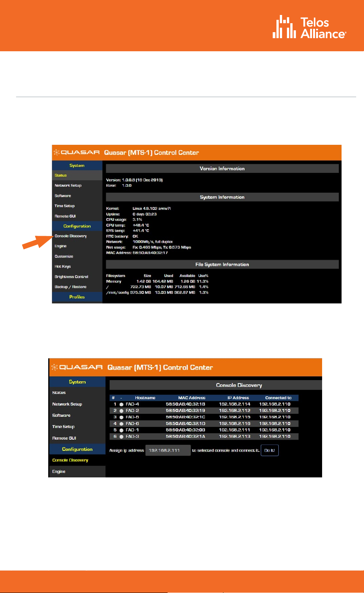Select radio button for FAD-3 console
Viewport: 364px width, 593px height.
point(122,437)
